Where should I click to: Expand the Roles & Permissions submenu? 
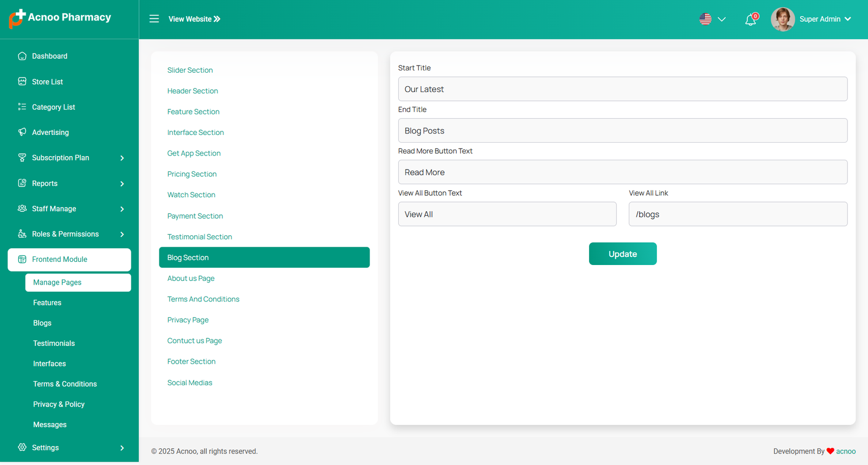coord(122,235)
